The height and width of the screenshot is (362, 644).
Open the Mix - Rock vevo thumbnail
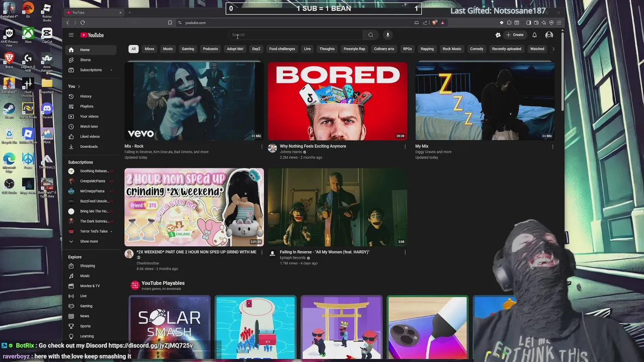[194, 101]
